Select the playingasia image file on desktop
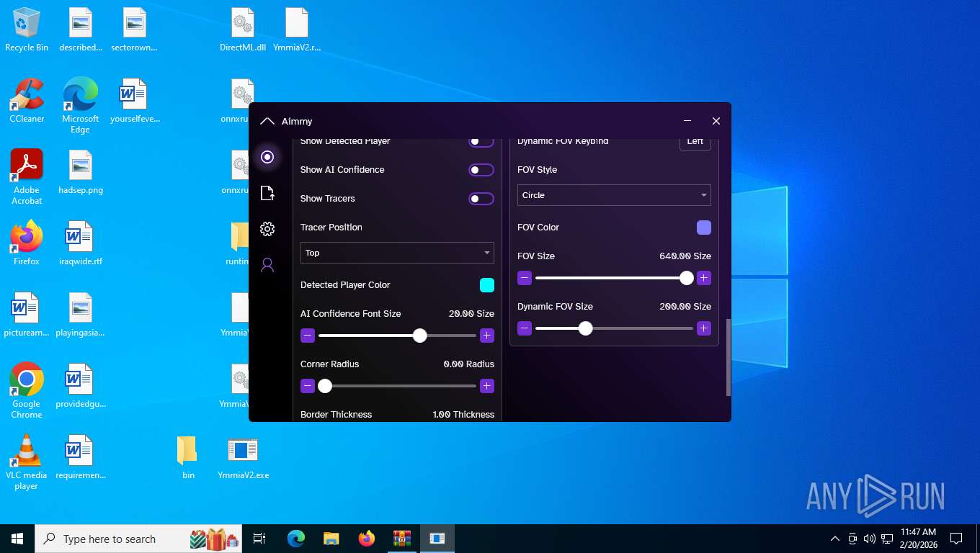This screenshot has width=980, height=553. [x=81, y=315]
